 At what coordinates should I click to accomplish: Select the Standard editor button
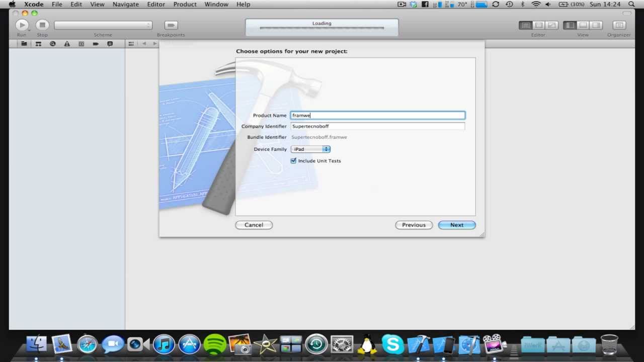[525, 25]
